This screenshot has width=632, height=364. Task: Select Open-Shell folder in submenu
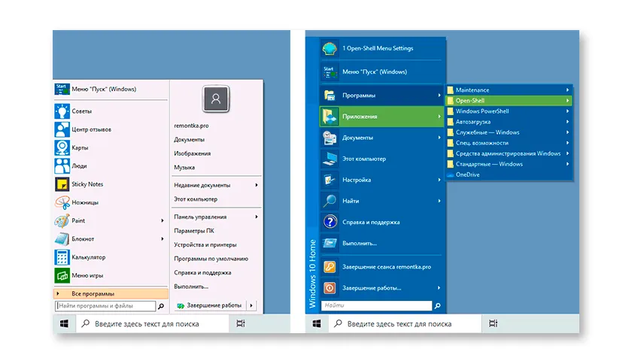coord(509,101)
